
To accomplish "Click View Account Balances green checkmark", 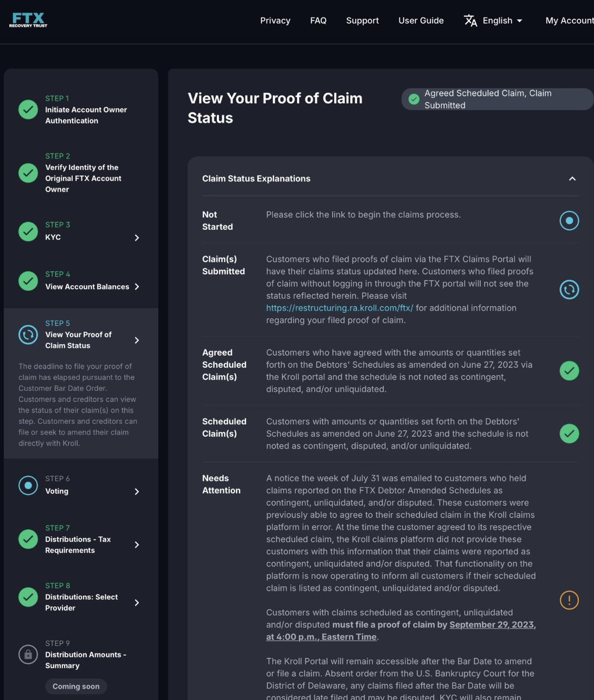I will point(28,281).
